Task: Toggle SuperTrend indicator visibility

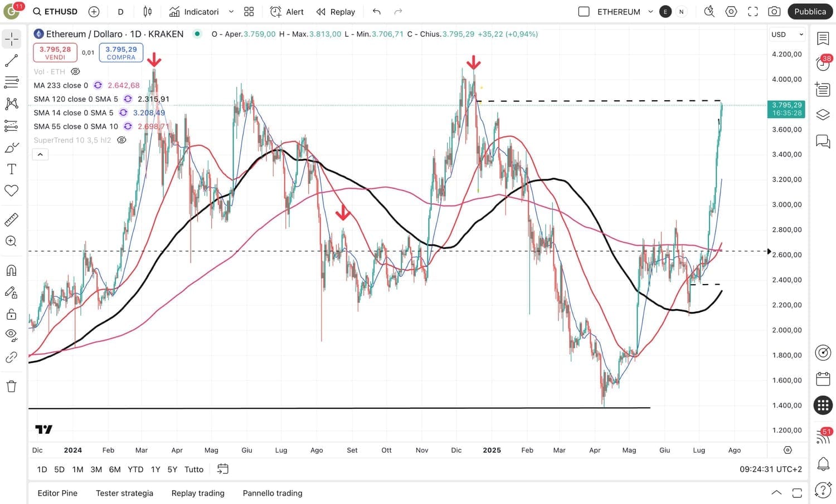Action: pos(121,140)
